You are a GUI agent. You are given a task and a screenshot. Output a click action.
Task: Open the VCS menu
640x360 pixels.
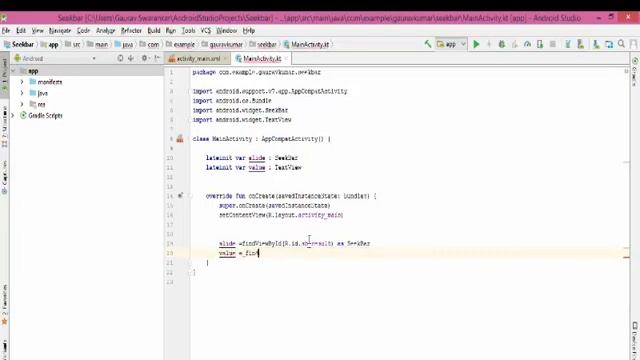206,31
